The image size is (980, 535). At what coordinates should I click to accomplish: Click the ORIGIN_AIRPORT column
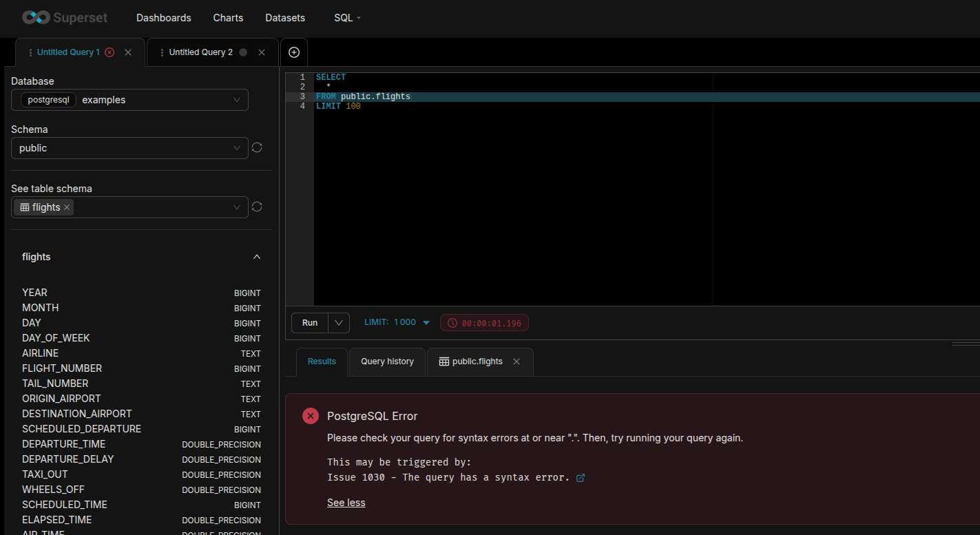click(x=141, y=399)
